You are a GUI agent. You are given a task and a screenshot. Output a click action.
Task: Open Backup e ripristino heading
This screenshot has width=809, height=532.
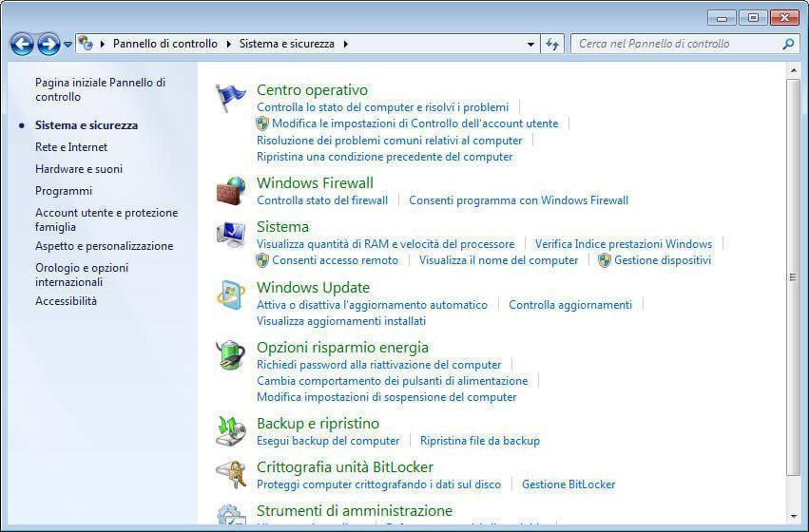click(x=318, y=424)
